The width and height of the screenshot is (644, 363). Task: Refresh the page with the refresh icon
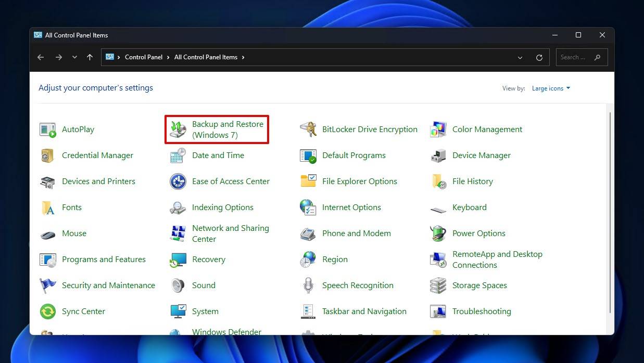539,57
